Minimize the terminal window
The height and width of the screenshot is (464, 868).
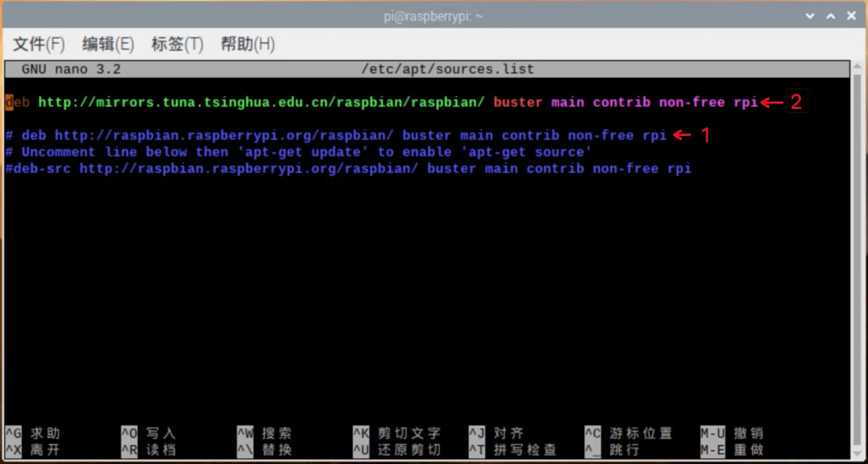810,16
